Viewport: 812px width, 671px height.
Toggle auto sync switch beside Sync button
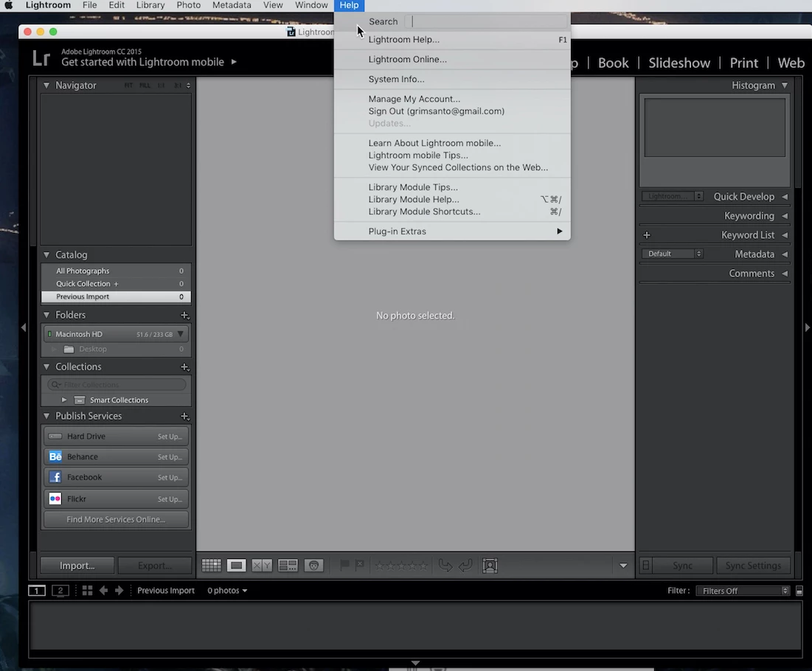click(x=646, y=566)
